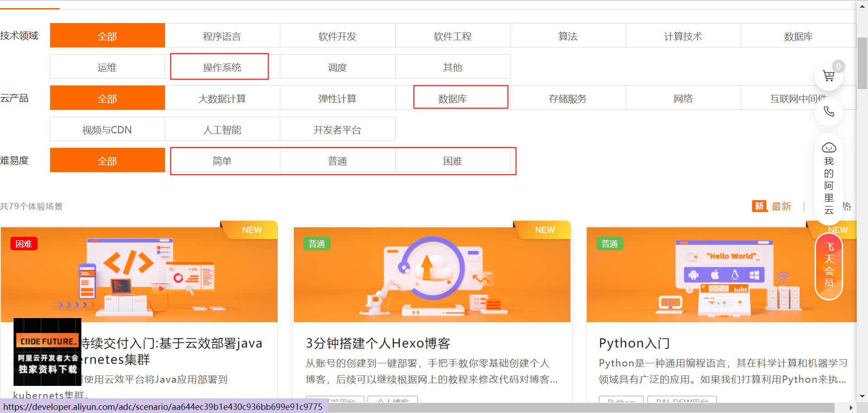Filter by 开发者平台
868x413 pixels.
pos(337,129)
